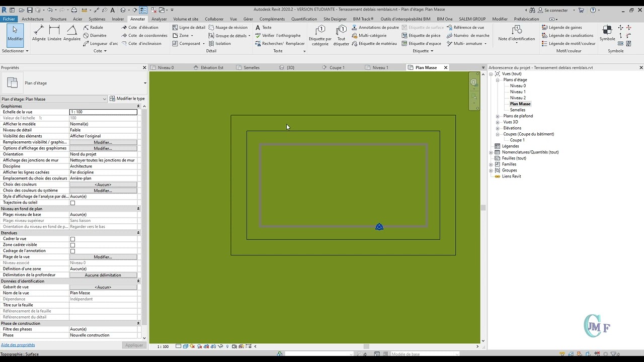Screen dimensions: 644x362
Task: Insert a Symbole annotation
Action: pos(607,33)
